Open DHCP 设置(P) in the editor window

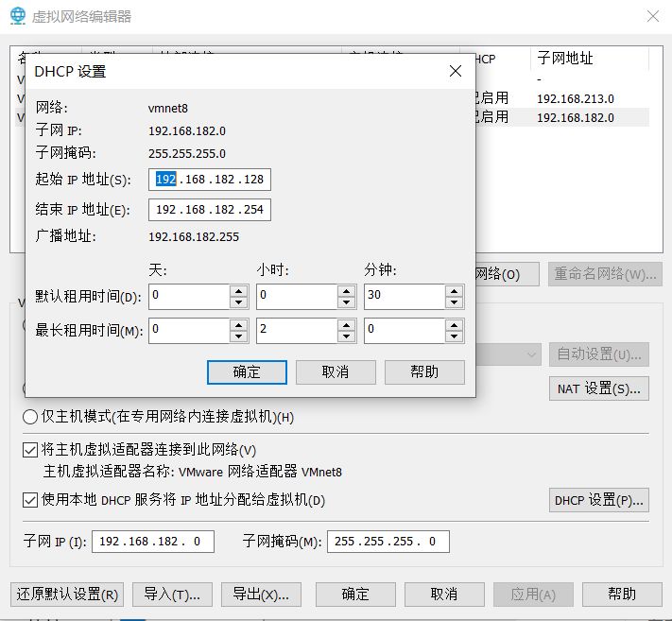click(598, 500)
